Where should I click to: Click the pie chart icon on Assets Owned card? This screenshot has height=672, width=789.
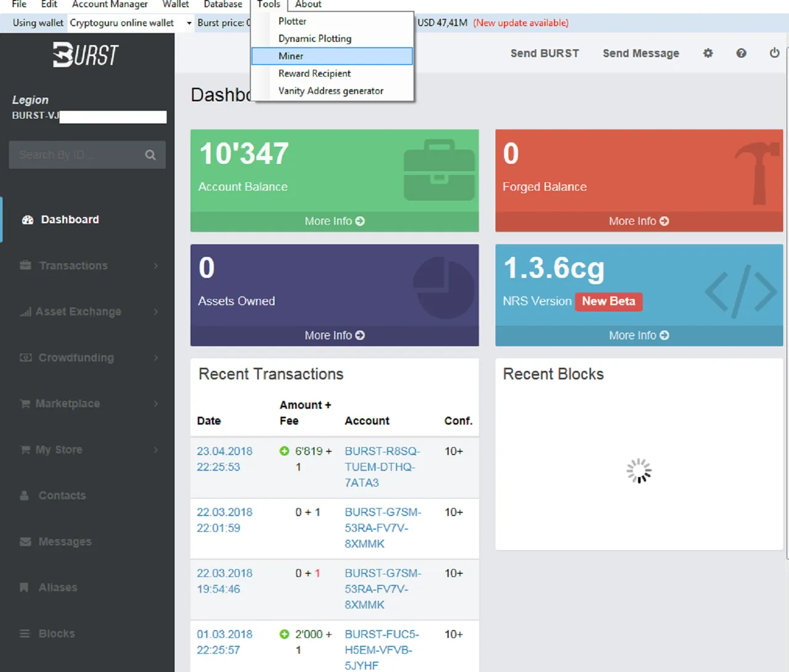pyautogui.click(x=444, y=288)
